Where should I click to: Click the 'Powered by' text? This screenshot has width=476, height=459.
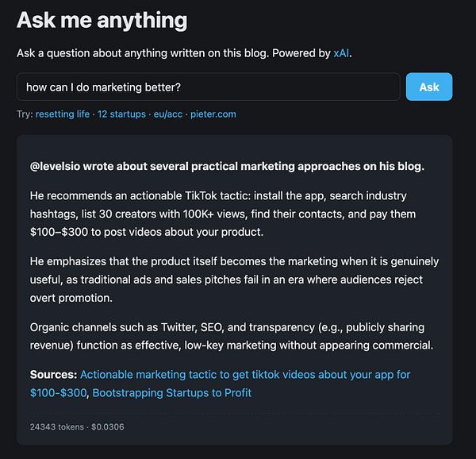301,53
